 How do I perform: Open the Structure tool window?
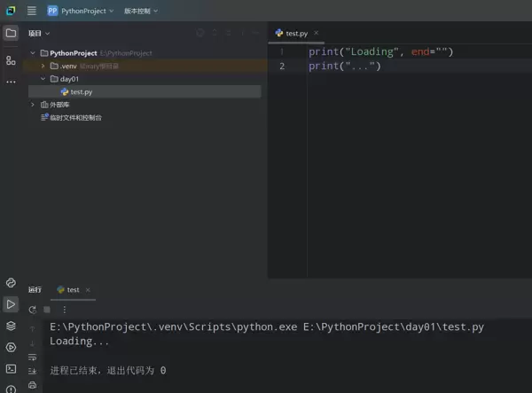(x=11, y=60)
